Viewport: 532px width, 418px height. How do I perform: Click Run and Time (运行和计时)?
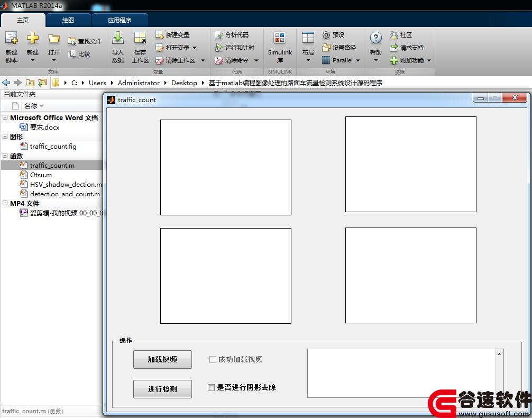pyautogui.click(x=234, y=48)
